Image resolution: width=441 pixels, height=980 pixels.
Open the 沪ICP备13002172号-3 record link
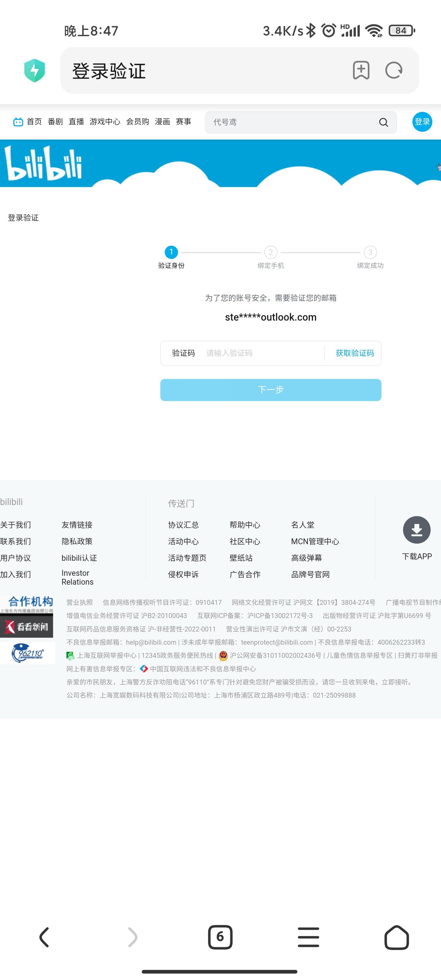click(255, 616)
